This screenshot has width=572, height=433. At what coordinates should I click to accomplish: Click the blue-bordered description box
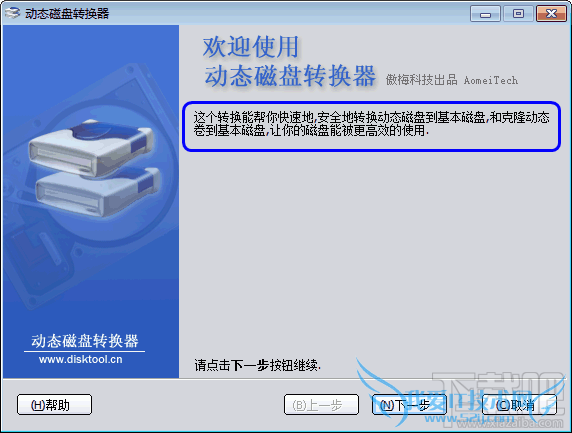[x=371, y=126]
